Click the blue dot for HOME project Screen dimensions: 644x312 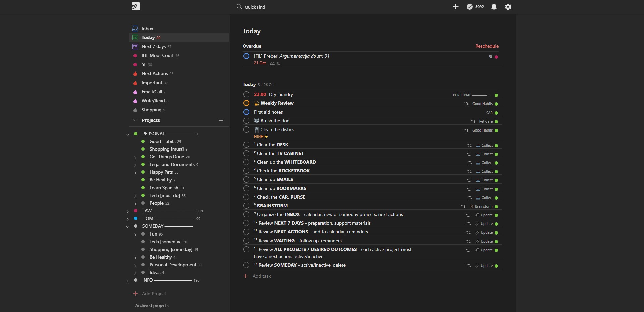pyautogui.click(x=136, y=218)
